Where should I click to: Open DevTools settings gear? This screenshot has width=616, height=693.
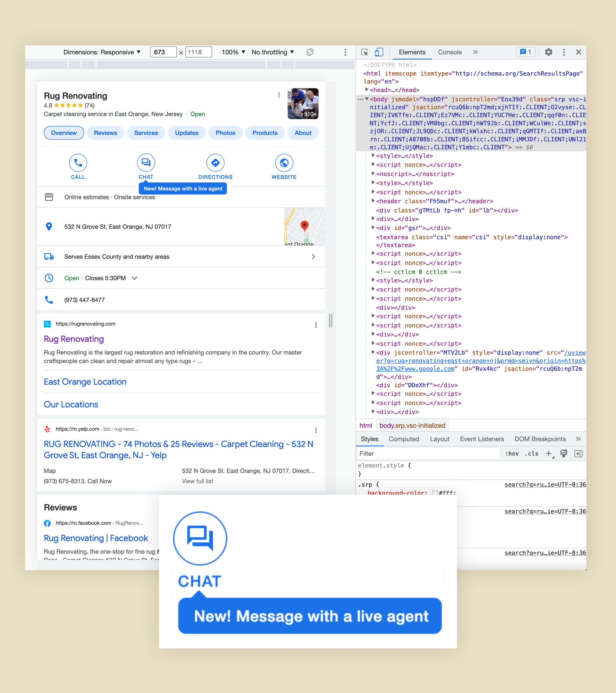(x=548, y=52)
